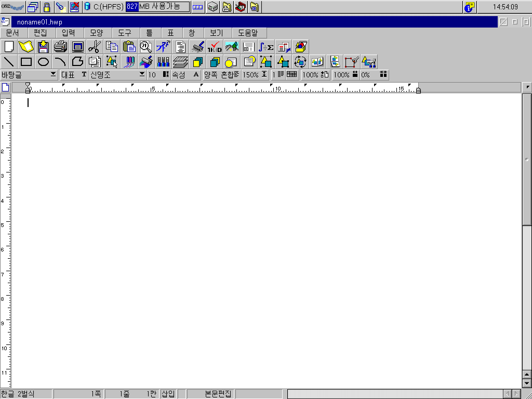Open the equation editor integral-sigma icon
The width and height of the screenshot is (532, 399).
click(265, 47)
